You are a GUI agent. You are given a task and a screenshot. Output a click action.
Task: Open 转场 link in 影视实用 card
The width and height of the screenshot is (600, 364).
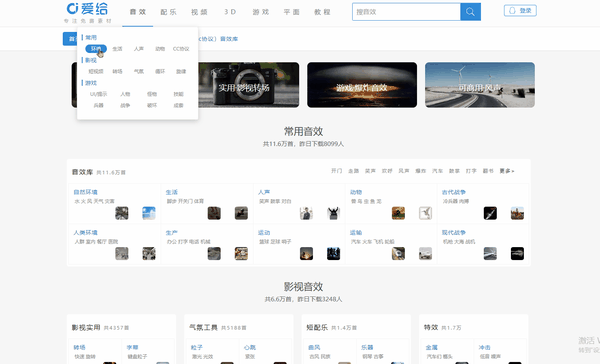pyautogui.click(x=79, y=348)
